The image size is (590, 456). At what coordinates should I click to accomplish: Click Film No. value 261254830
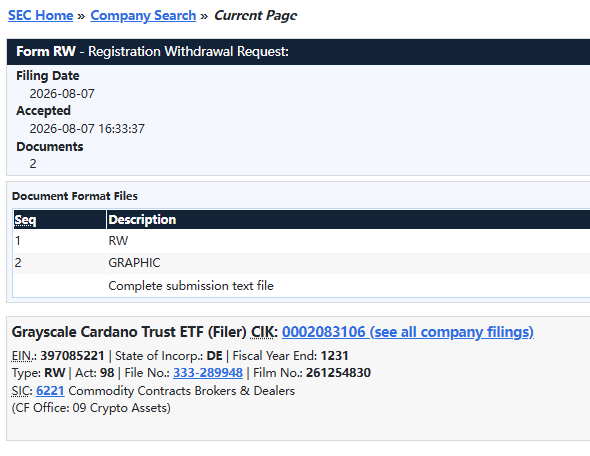(x=338, y=372)
